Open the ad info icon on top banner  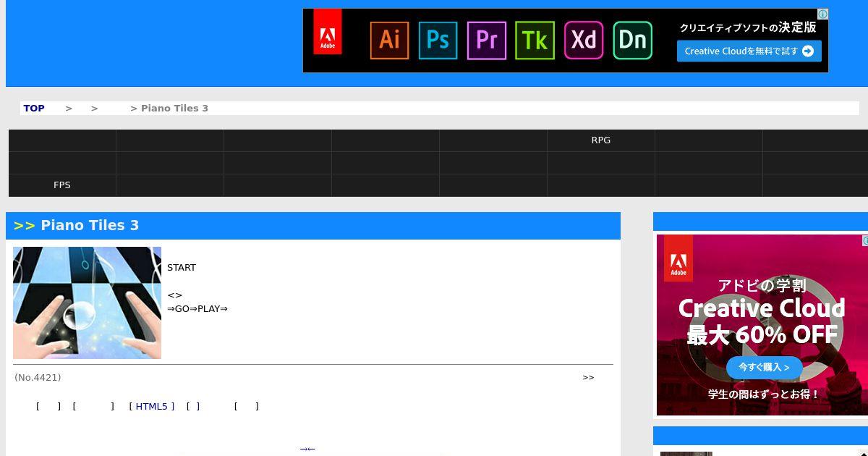pyautogui.click(x=822, y=14)
